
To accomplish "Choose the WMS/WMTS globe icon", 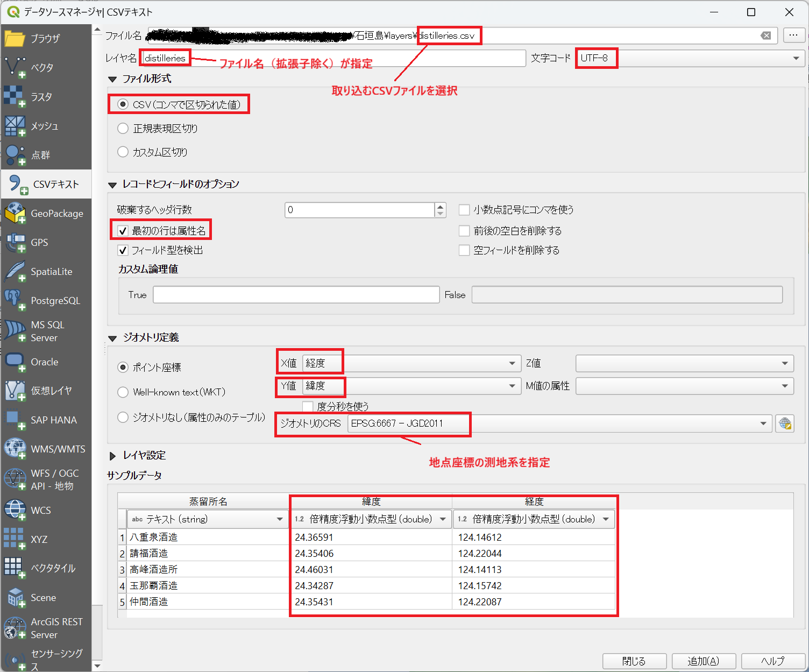I will point(15,448).
